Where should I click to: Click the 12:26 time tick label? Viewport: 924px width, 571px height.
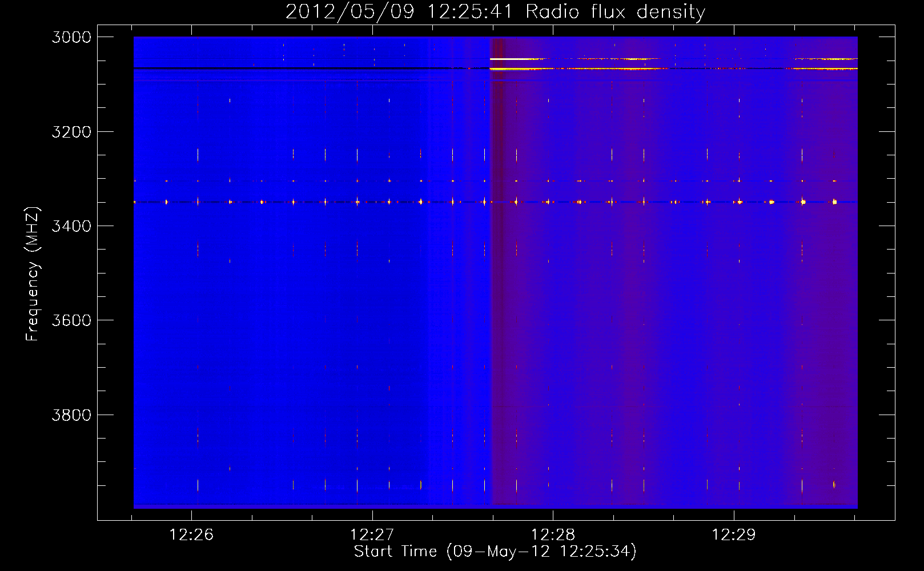coord(191,534)
